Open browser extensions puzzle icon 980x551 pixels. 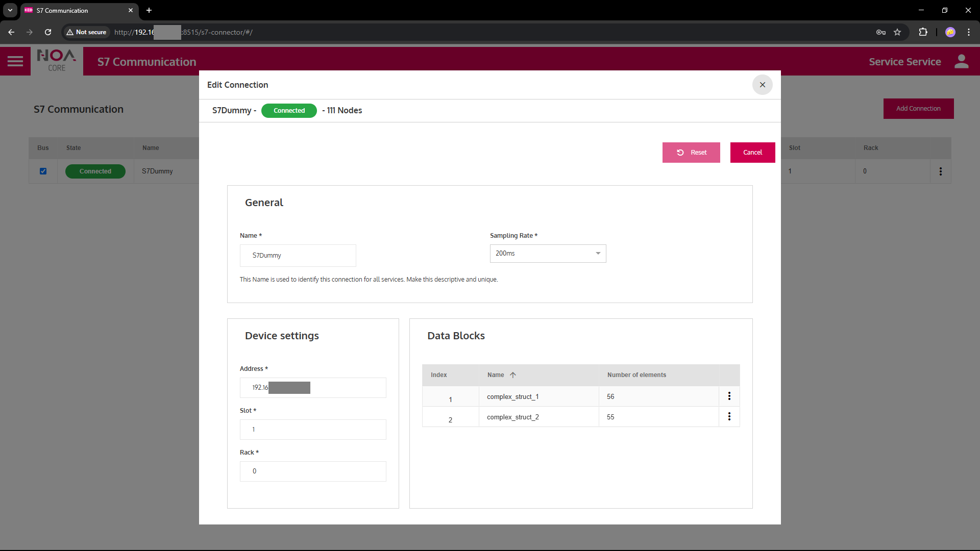(x=923, y=32)
